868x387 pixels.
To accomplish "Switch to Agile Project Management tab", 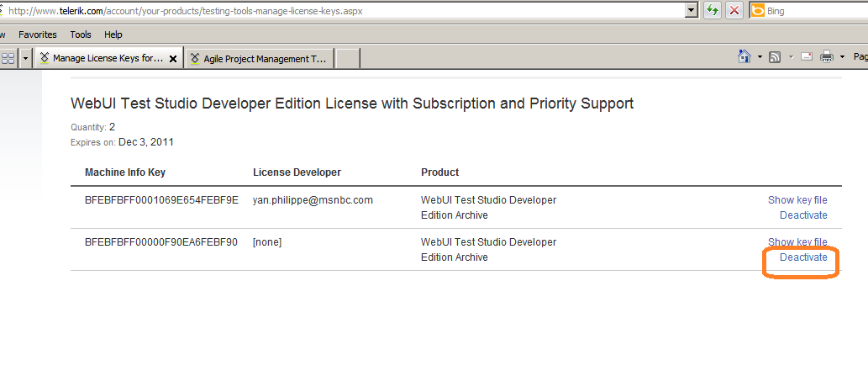I will (x=260, y=58).
